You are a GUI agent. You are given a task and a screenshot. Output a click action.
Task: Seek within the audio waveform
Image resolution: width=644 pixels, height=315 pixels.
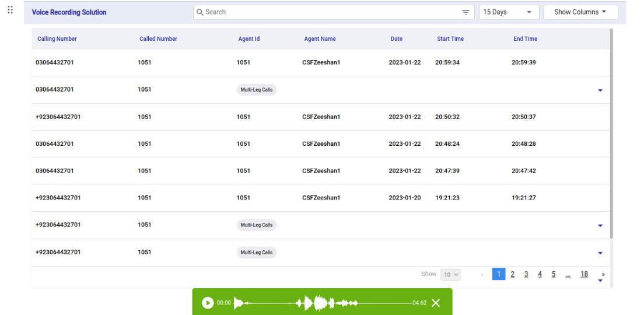[322, 303]
